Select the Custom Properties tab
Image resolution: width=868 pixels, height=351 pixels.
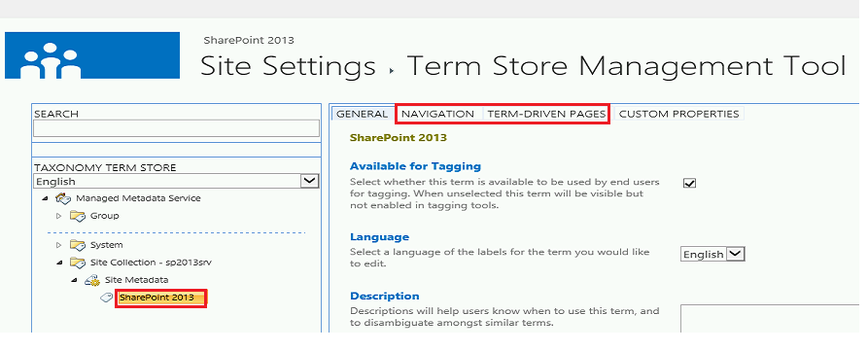pos(678,114)
